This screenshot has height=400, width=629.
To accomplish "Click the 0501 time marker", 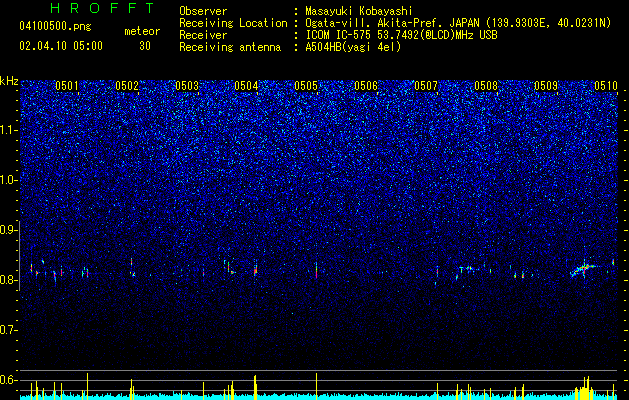I will coord(67,85).
